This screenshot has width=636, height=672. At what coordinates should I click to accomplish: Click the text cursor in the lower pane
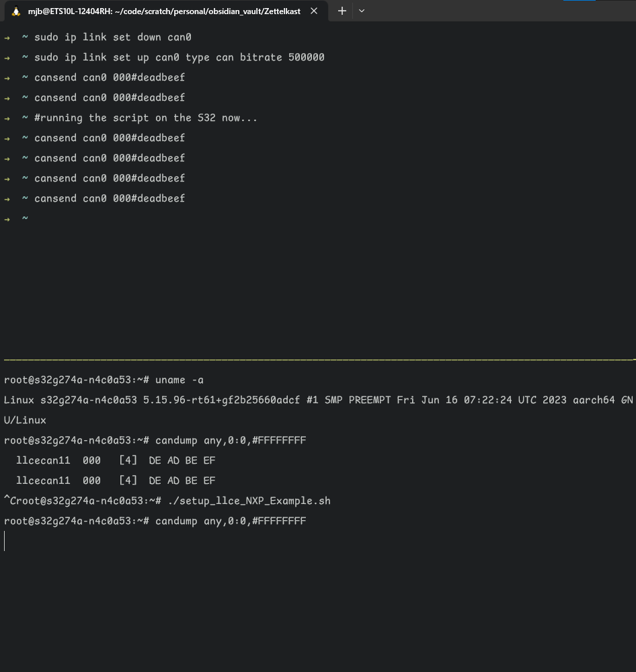coord(5,541)
